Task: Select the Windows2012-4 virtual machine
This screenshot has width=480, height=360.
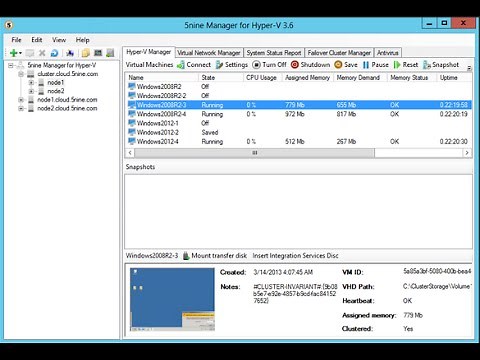Action: click(x=299, y=141)
